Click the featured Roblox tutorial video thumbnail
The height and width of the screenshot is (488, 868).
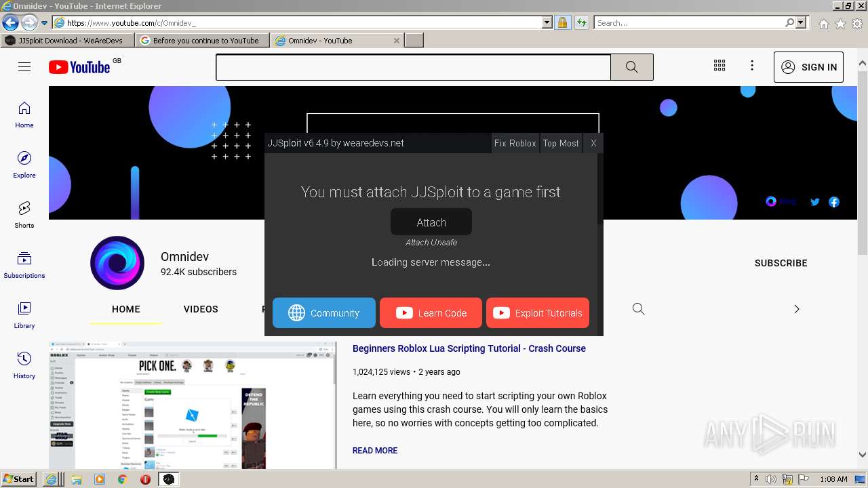click(x=193, y=405)
